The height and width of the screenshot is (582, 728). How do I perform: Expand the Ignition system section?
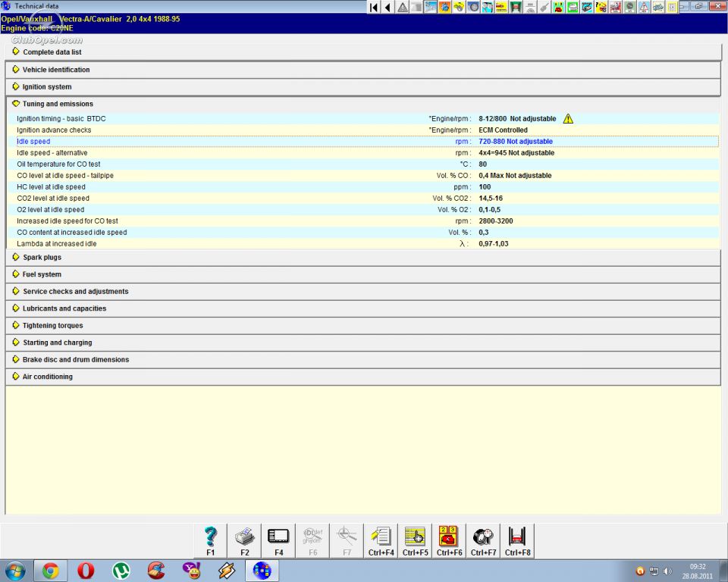coord(364,87)
